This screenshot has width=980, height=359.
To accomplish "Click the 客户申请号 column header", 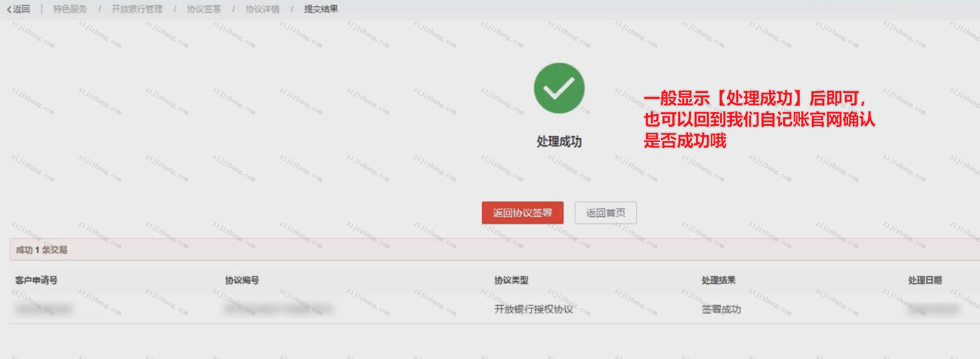I will [x=36, y=280].
